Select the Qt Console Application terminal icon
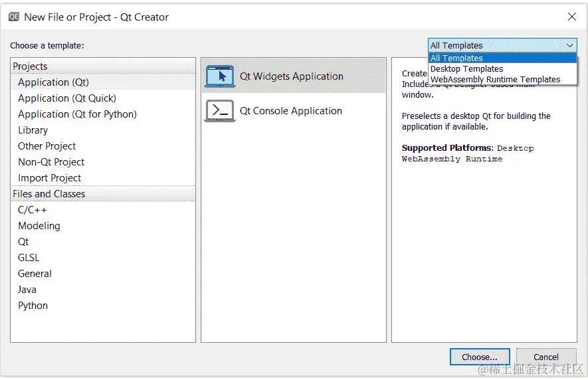 coord(220,111)
